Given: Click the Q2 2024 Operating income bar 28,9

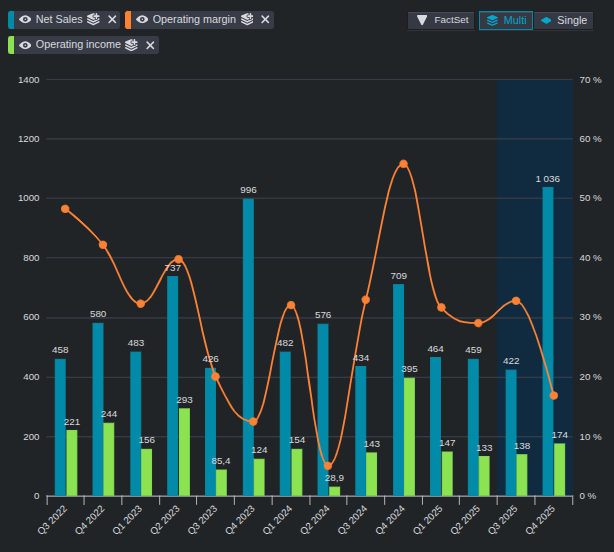Looking at the screenshot, I should click(x=334, y=491).
